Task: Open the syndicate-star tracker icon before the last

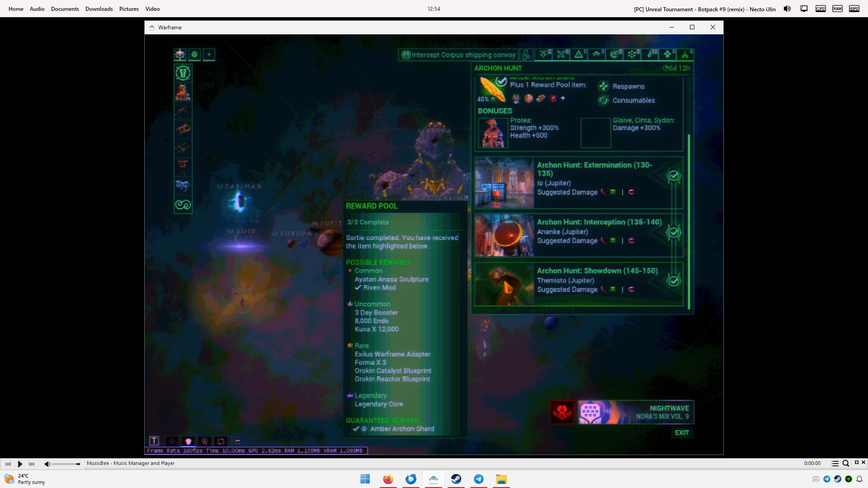Action: tap(668, 55)
